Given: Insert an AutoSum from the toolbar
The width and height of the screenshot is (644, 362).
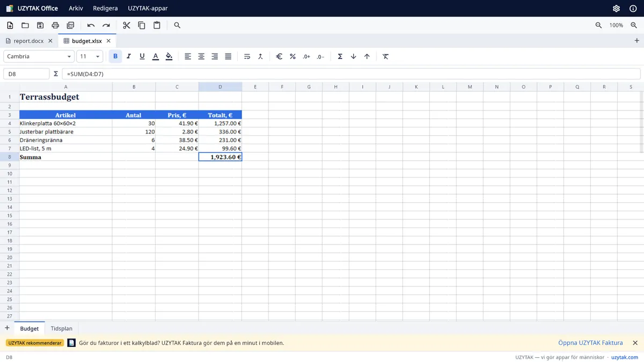Looking at the screenshot, I should (340, 56).
